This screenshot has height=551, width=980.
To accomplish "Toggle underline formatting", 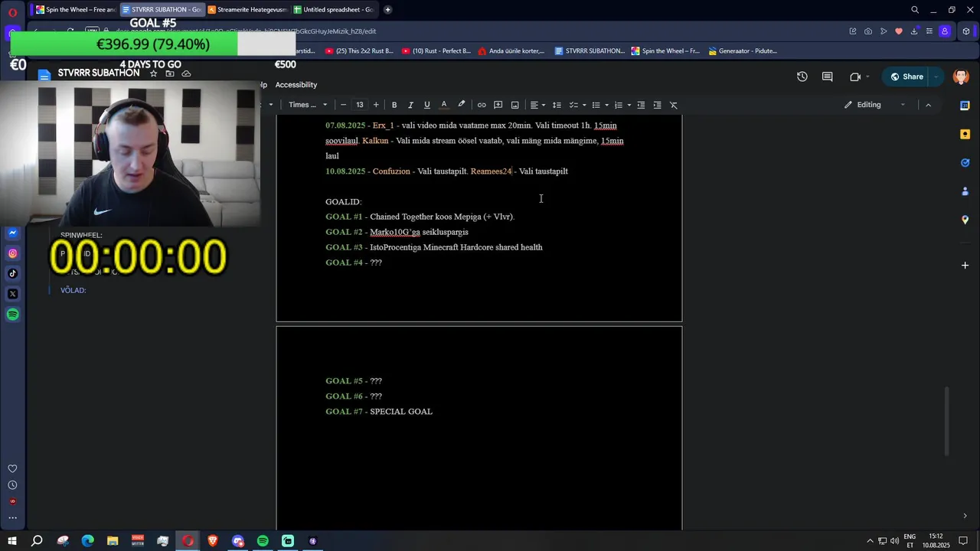I will pyautogui.click(x=427, y=105).
